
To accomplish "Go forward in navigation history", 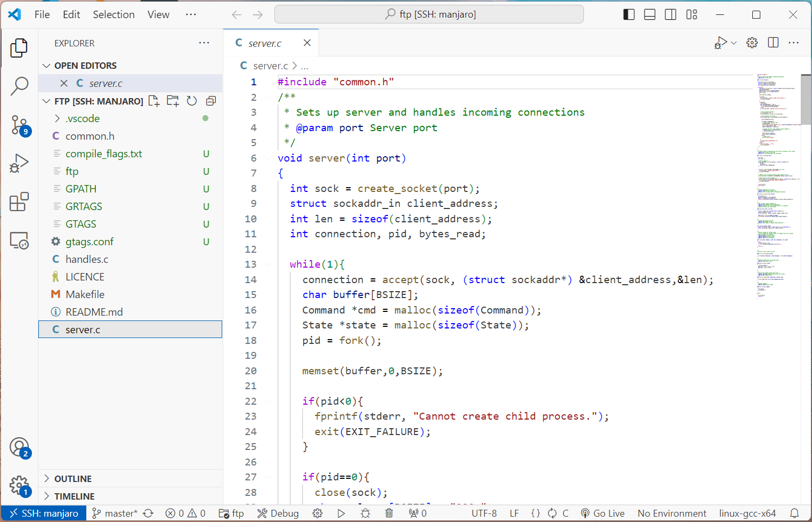I will pyautogui.click(x=258, y=14).
